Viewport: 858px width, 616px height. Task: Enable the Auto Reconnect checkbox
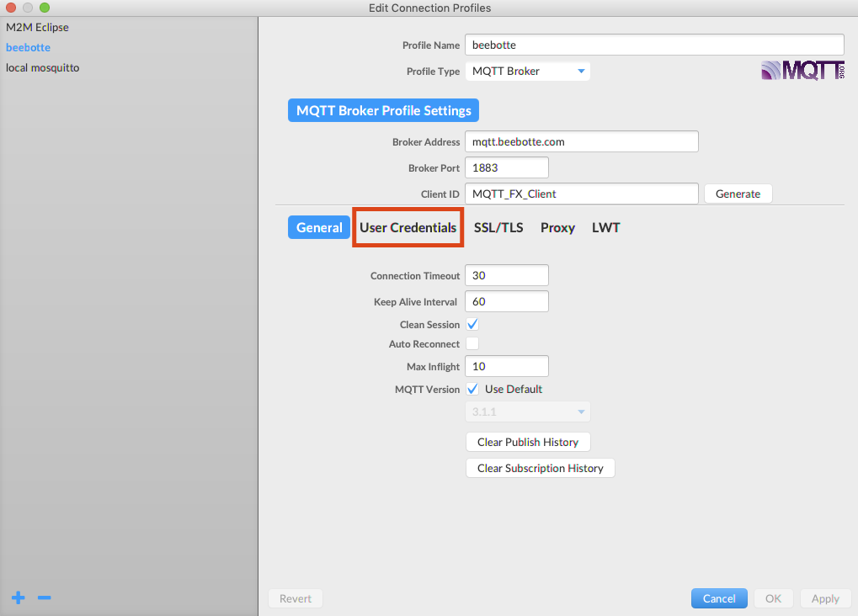click(x=472, y=343)
